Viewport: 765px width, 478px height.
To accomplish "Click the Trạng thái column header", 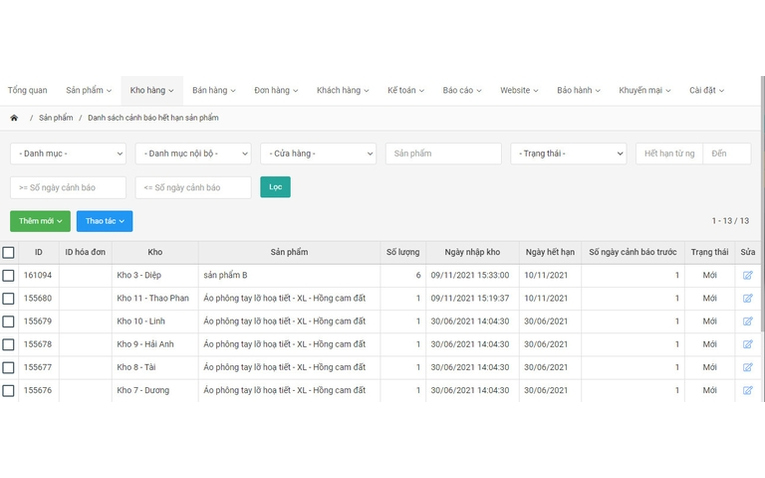I will [709, 252].
